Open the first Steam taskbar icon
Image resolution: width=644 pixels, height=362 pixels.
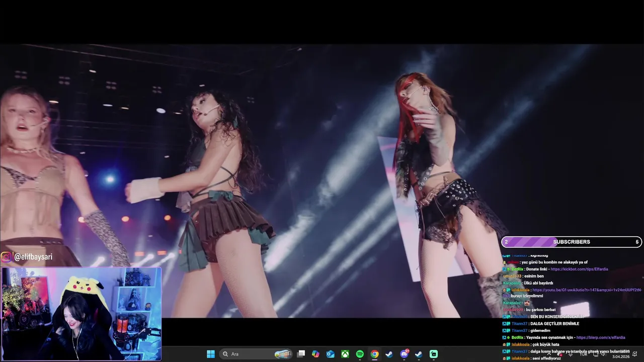point(389,354)
